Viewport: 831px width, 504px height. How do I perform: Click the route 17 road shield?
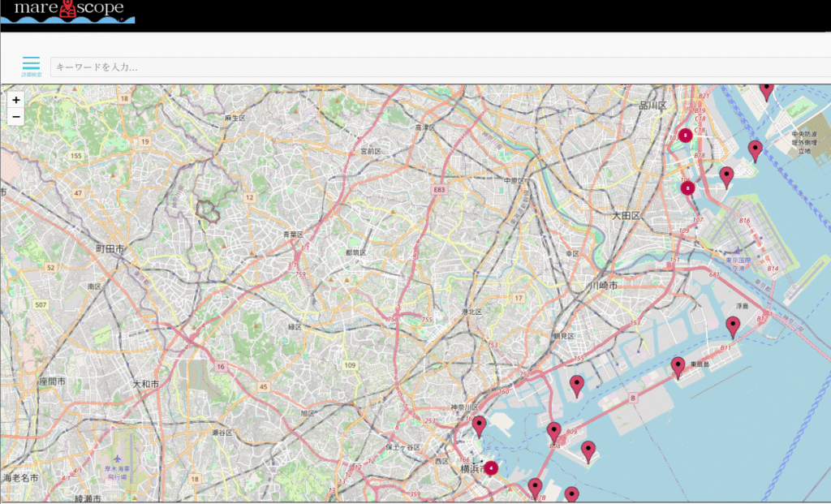519,298
